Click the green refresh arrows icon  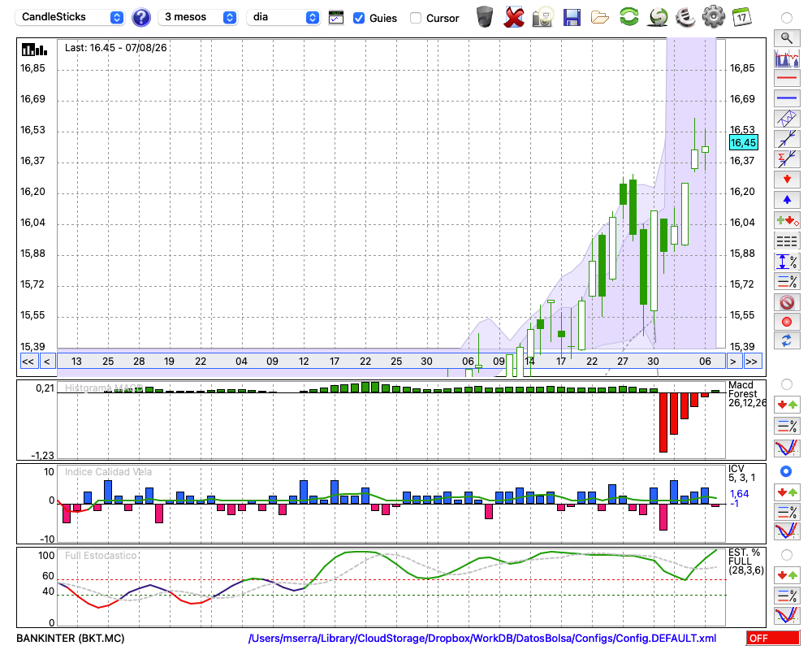click(628, 16)
